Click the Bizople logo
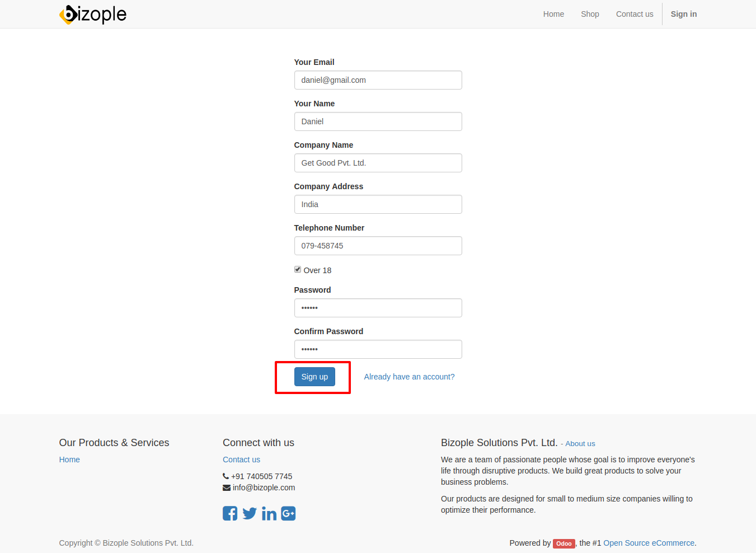The width and height of the screenshot is (756, 553). [x=93, y=14]
